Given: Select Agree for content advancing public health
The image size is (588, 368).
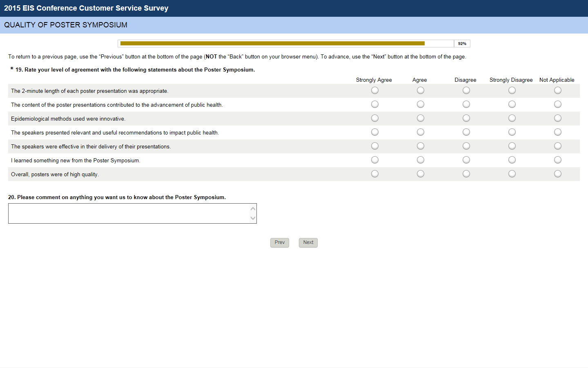Looking at the screenshot, I should tap(421, 104).
